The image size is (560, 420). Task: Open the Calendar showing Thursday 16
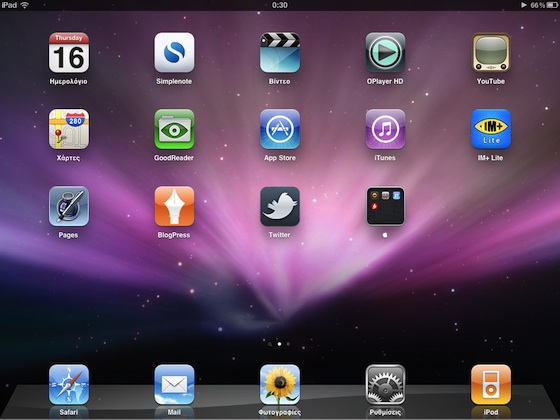point(69,52)
